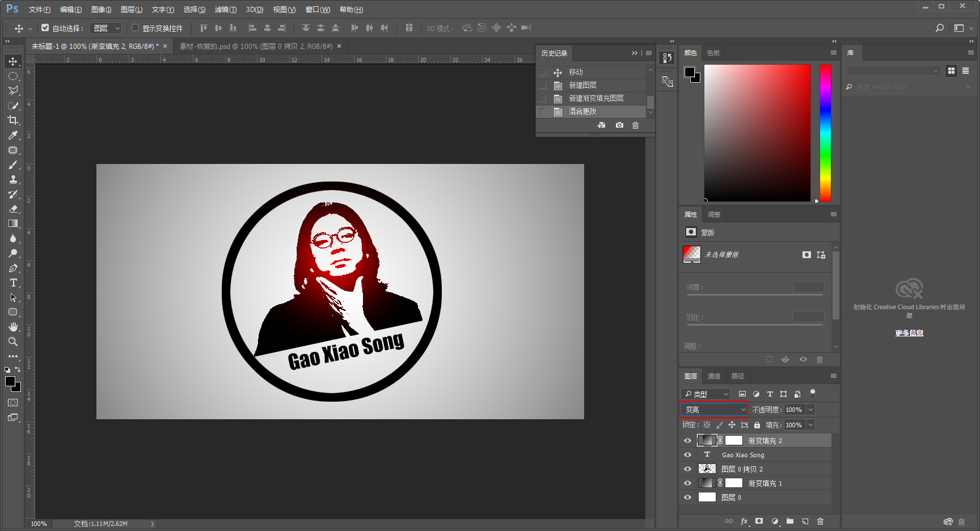Viewport: 980px width, 531px height.
Task: Select the Dodge tool
Action: pos(13,253)
